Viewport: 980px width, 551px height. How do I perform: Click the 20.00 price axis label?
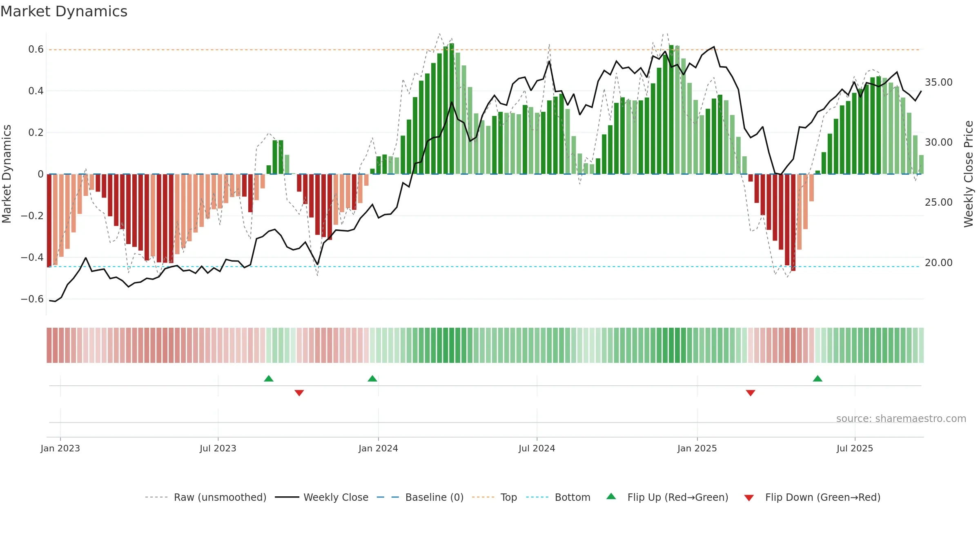click(939, 263)
